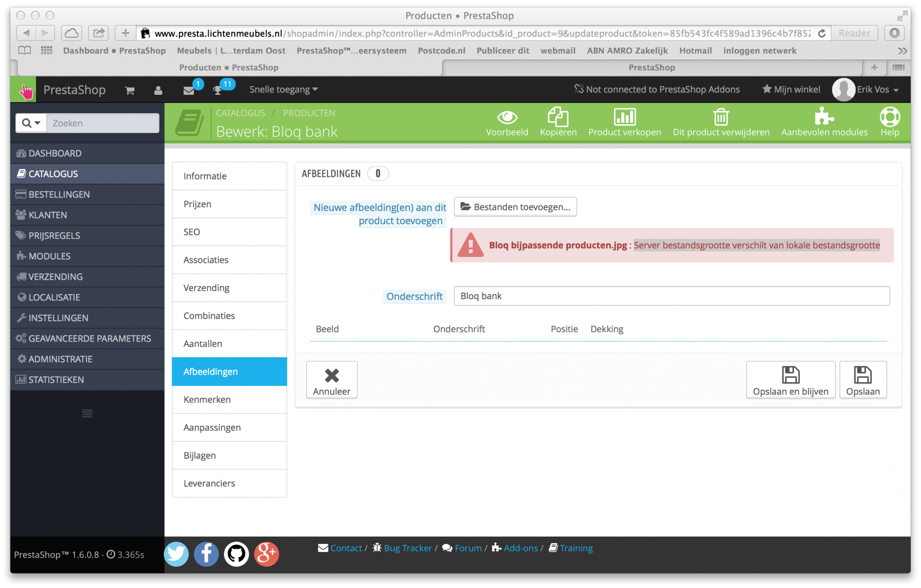Open Aanbevolen modules puzzle icon
The image size is (921, 588).
coord(824,116)
